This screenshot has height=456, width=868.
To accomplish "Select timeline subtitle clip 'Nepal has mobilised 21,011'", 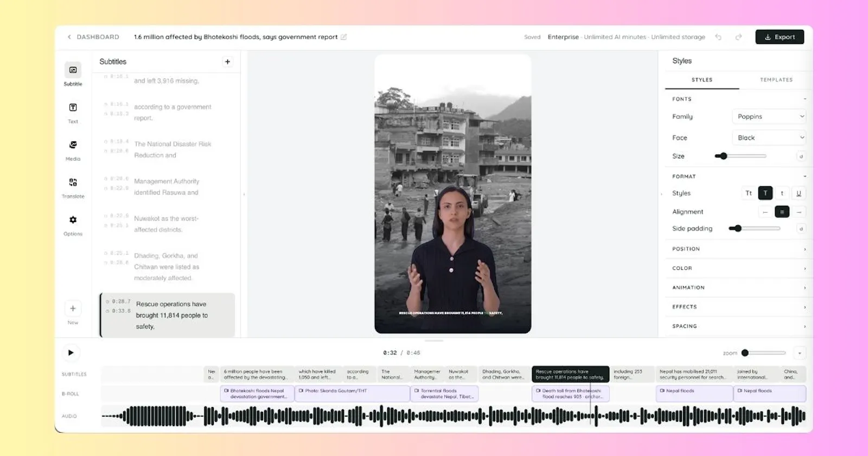I will coord(694,375).
